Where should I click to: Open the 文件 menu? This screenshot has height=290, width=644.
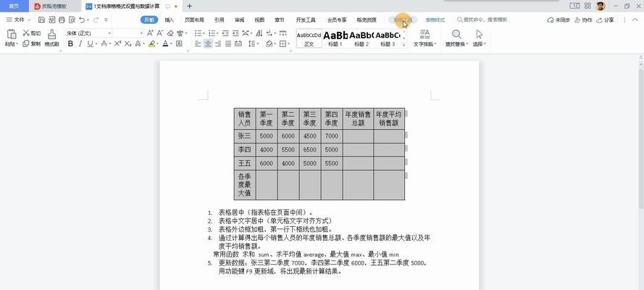(x=19, y=20)
